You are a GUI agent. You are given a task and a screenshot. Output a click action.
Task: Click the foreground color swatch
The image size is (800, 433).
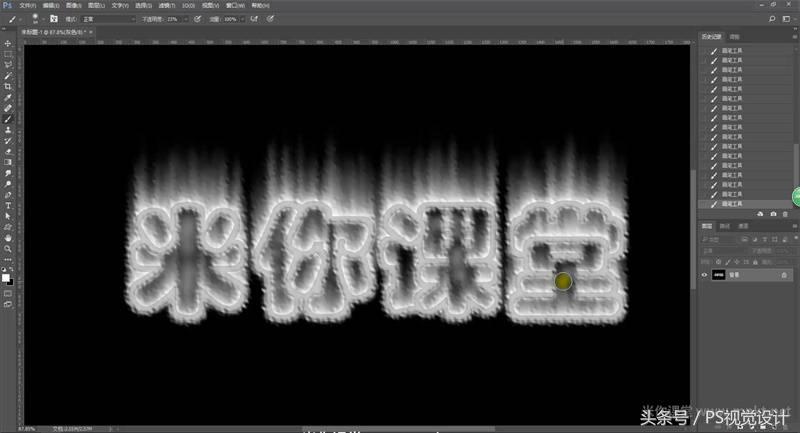tap(5, 277)
